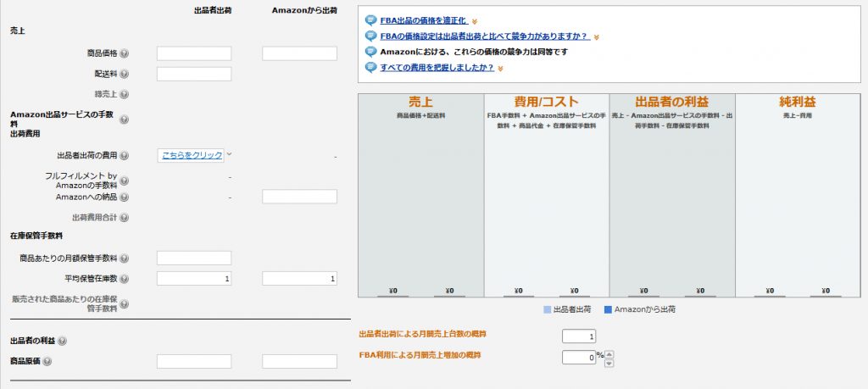Focus 商品原価 field under 出品者出荷
This screenshot has width=868, height=389.
194,361
